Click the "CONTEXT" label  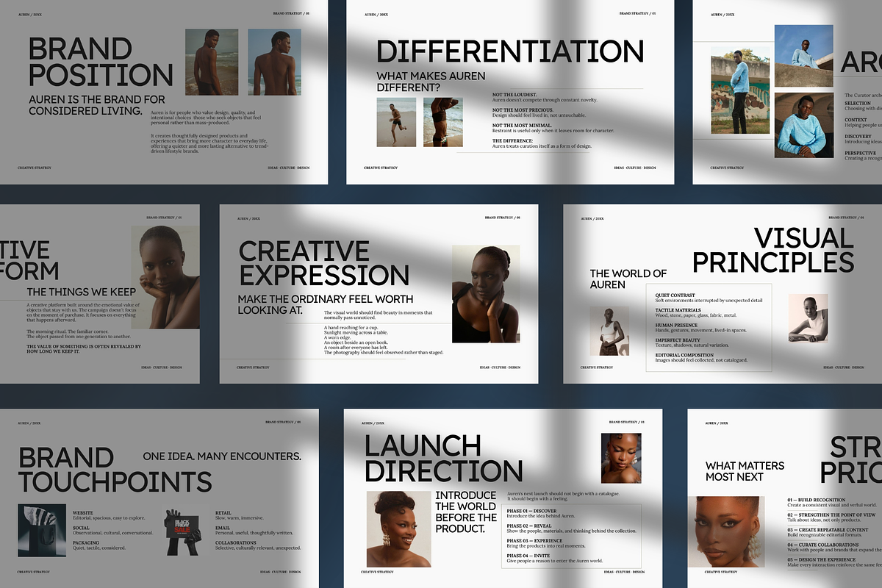pos(856,120)
